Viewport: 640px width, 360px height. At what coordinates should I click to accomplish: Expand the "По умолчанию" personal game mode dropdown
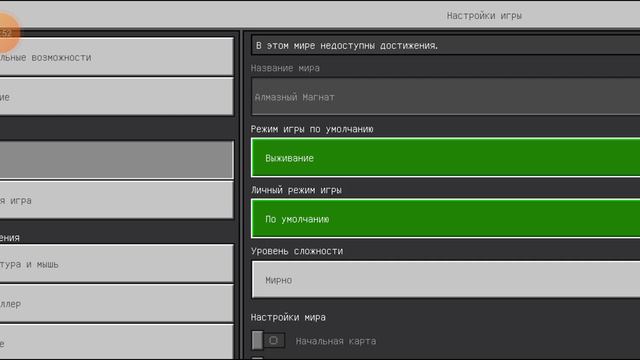(x=446, y=219)
